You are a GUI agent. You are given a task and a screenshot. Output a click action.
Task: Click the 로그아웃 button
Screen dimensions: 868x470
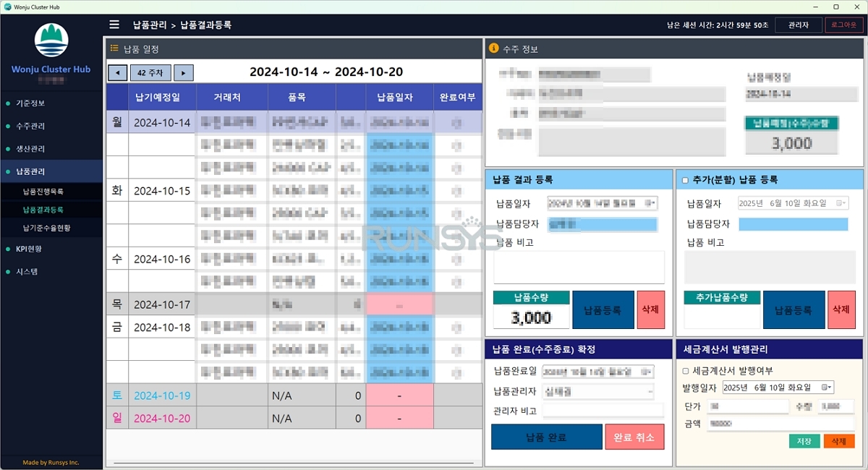point(843,24)
